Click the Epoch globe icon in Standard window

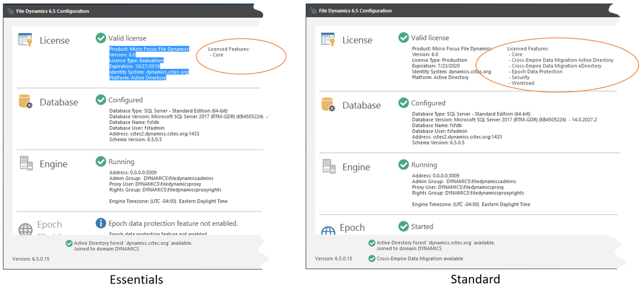click(x=328, y=230)
